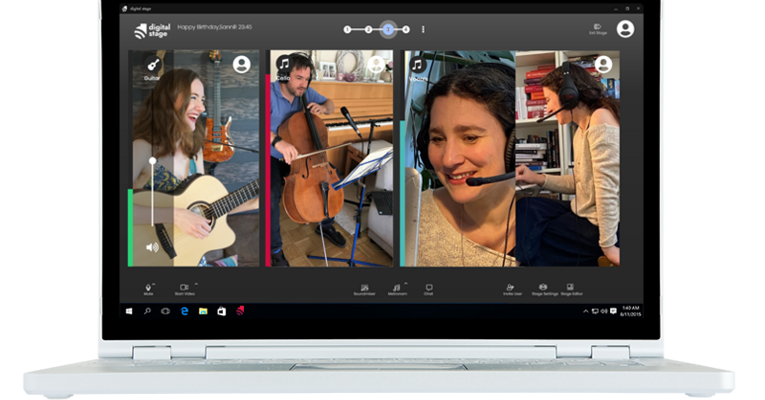Open the Windows Start menu
Screen dimensions: 765x400
pos(129,311)
